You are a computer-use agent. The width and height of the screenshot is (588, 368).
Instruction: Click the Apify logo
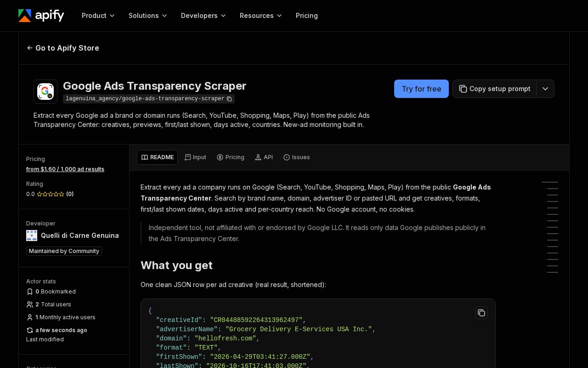tap(41, 16)
